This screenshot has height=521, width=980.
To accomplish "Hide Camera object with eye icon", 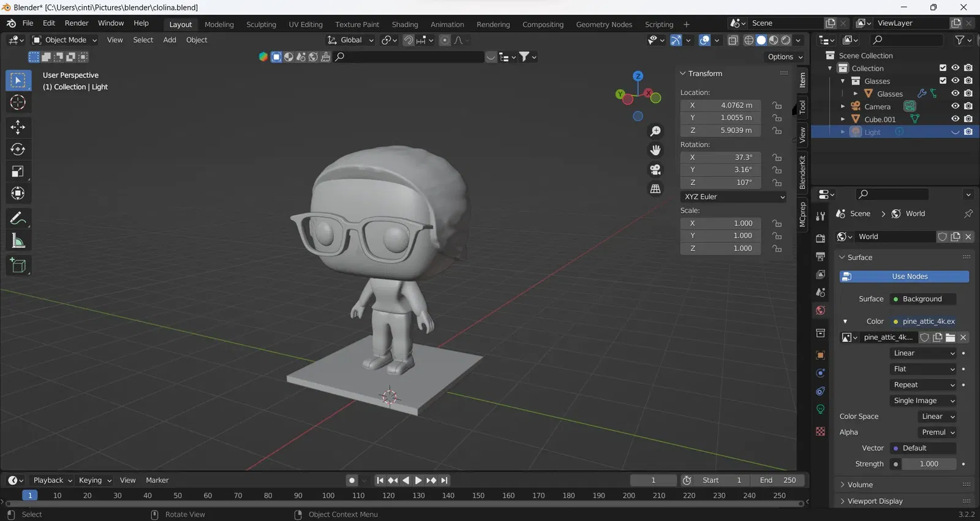I will point(955,106).
